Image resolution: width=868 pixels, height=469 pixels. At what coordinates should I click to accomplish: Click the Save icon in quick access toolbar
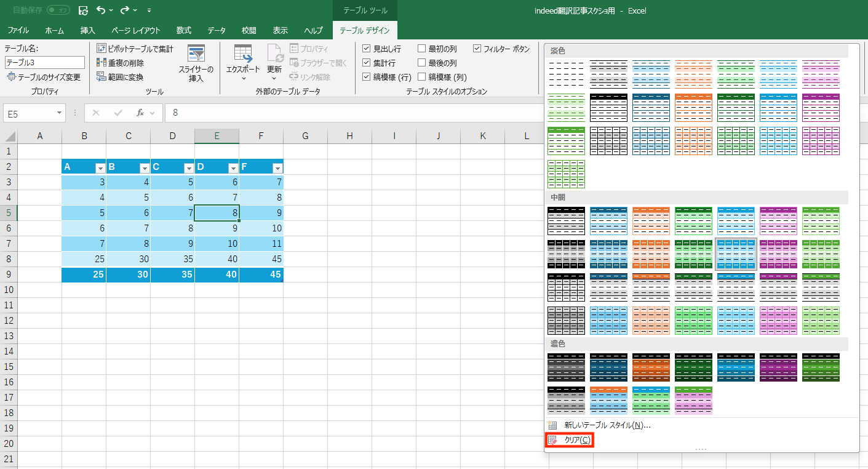coord(84,10)
